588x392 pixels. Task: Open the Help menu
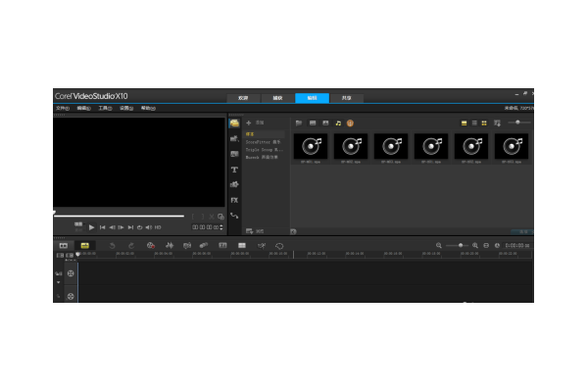[x=148, y=108]
